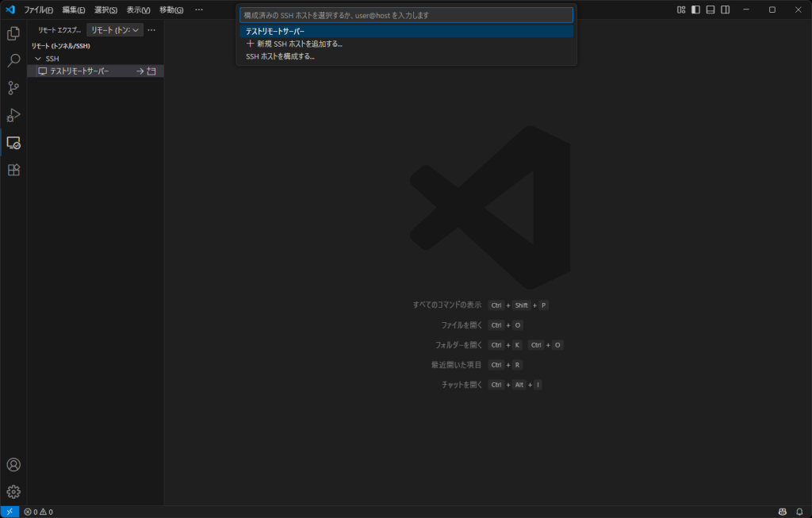Open the remote indicator in the status bar
The width and height of the screenshot is (812, 518).
pyautogui.click(x=10, y=512)
